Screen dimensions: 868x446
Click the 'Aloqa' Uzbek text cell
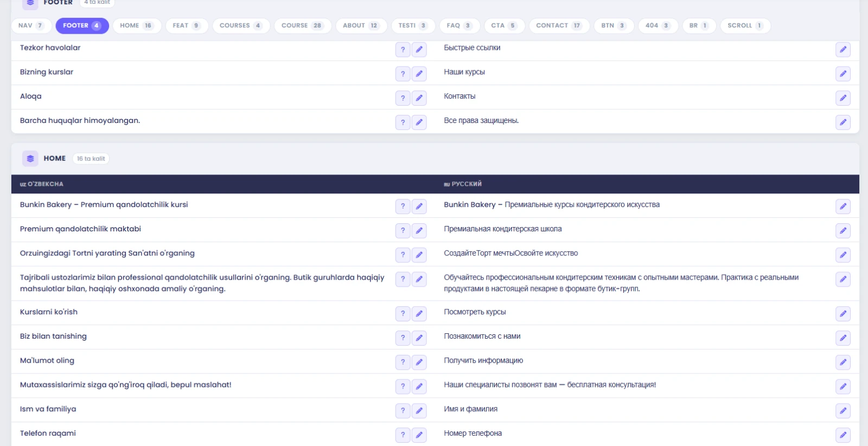[x=31, y=96]
